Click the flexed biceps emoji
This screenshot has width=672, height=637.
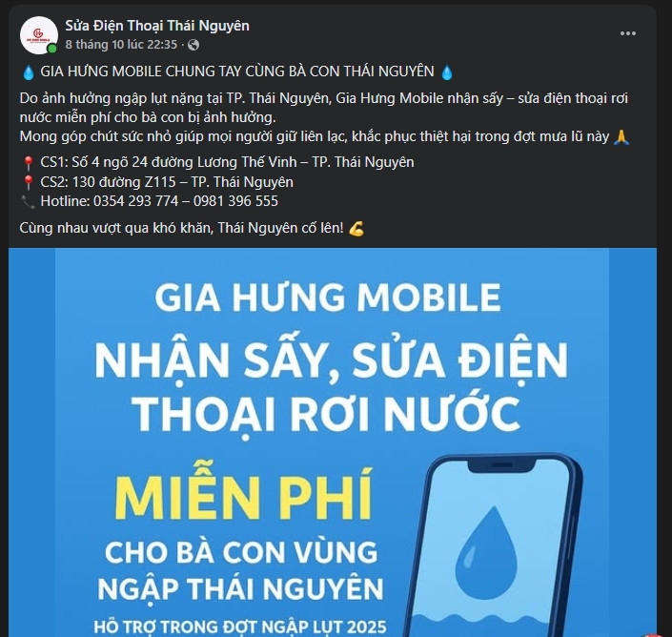coord(356,229)
